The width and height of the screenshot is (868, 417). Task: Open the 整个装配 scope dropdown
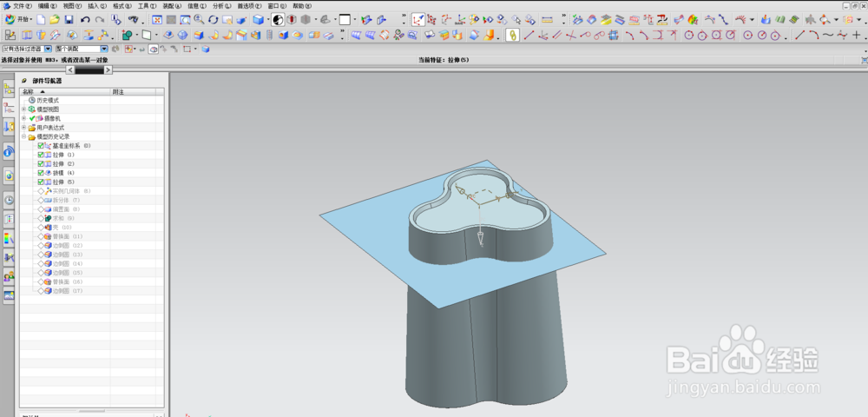[104, 49]
